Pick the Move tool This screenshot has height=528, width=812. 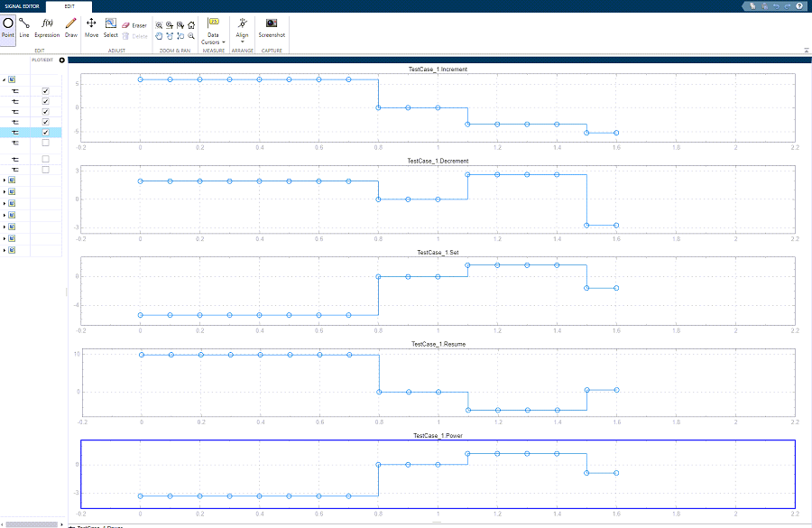pyautogui.click(x=91, y=27)
